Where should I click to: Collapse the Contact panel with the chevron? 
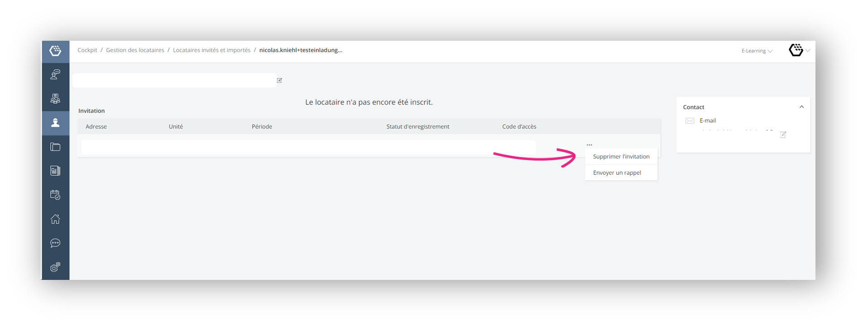coord(801,107)
